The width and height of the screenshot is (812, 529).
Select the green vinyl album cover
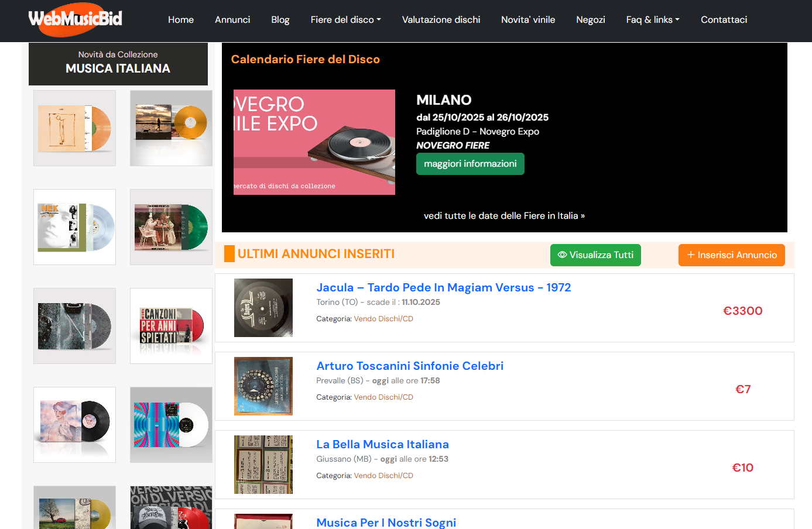pyautogui.click(x=171, y=227)
